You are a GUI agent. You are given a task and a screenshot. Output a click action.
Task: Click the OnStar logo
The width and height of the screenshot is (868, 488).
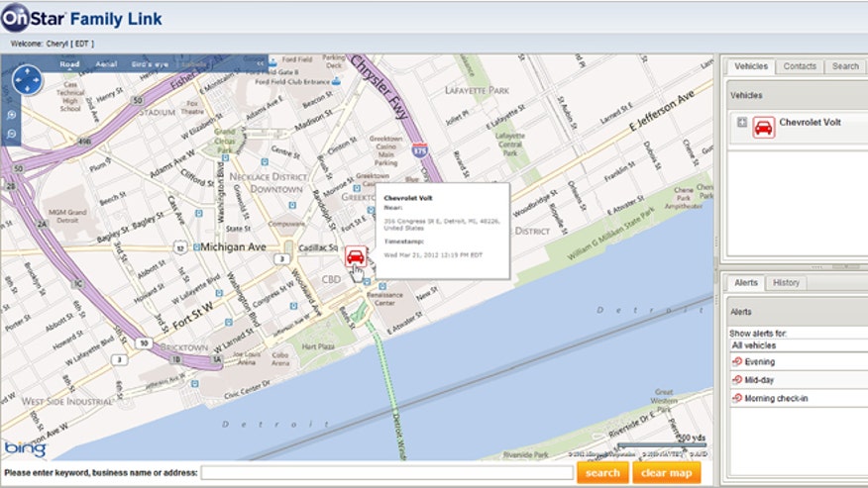pyautogui.click(x=33, y=18)
